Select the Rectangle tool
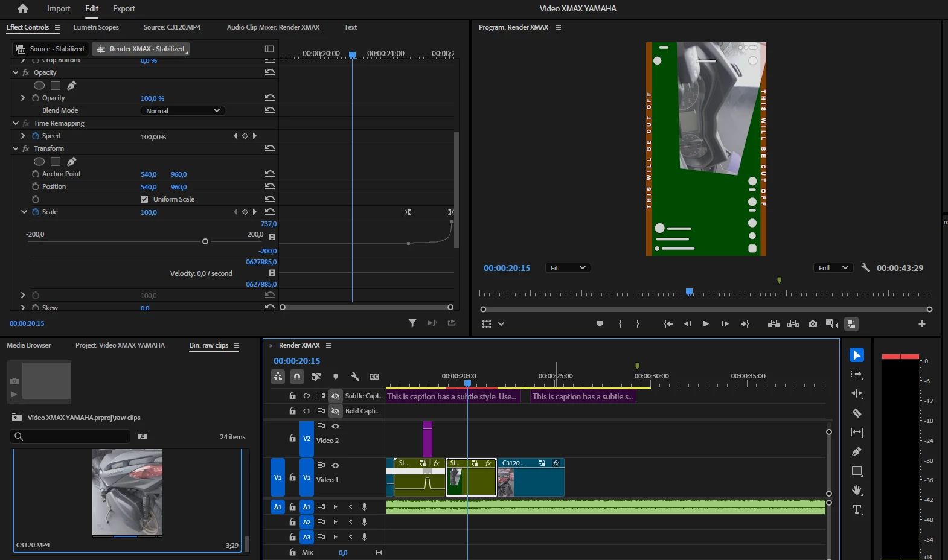948x560 pixels. click(856, 471)
